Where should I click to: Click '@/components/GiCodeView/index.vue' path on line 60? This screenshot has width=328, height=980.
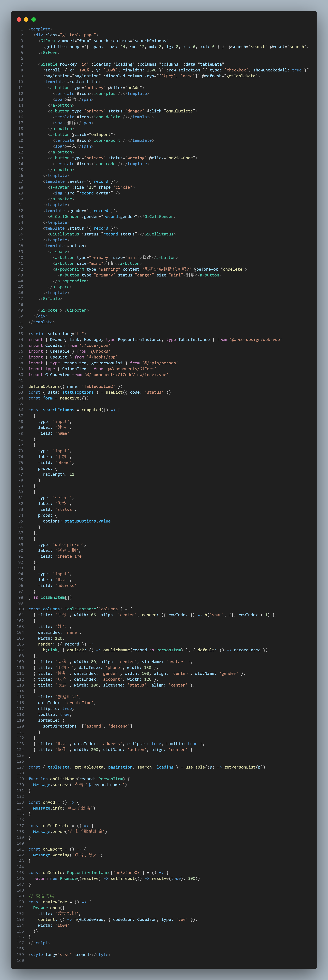tap(126, 375)
